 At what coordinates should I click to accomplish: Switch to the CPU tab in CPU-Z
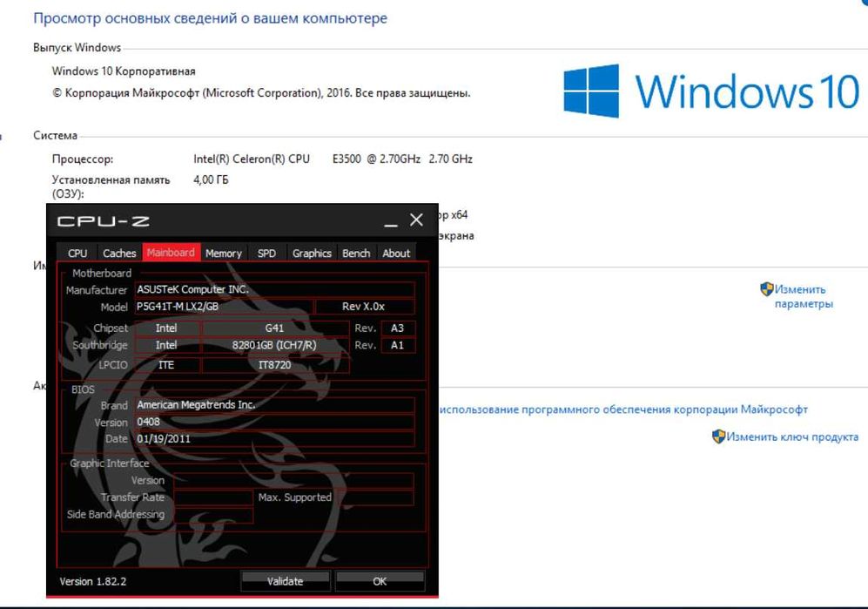(x=77, y=253)
